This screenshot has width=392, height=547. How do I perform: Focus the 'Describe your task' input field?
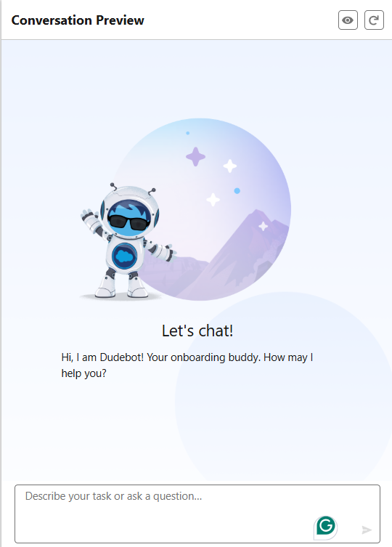tap(197, 514)
